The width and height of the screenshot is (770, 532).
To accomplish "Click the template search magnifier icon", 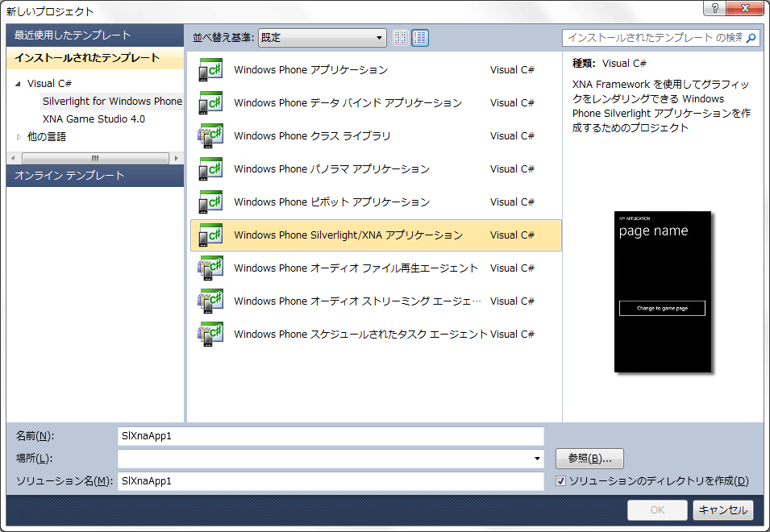I will pyautogui.click(x=751, y=38).
